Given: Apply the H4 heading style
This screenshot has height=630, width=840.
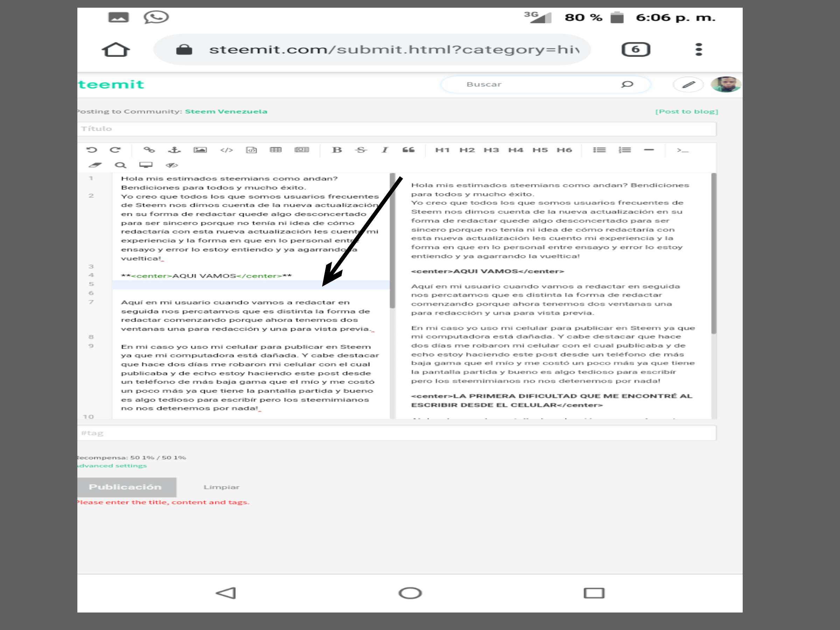Looking at the screenshot, I should coord(516,150).
